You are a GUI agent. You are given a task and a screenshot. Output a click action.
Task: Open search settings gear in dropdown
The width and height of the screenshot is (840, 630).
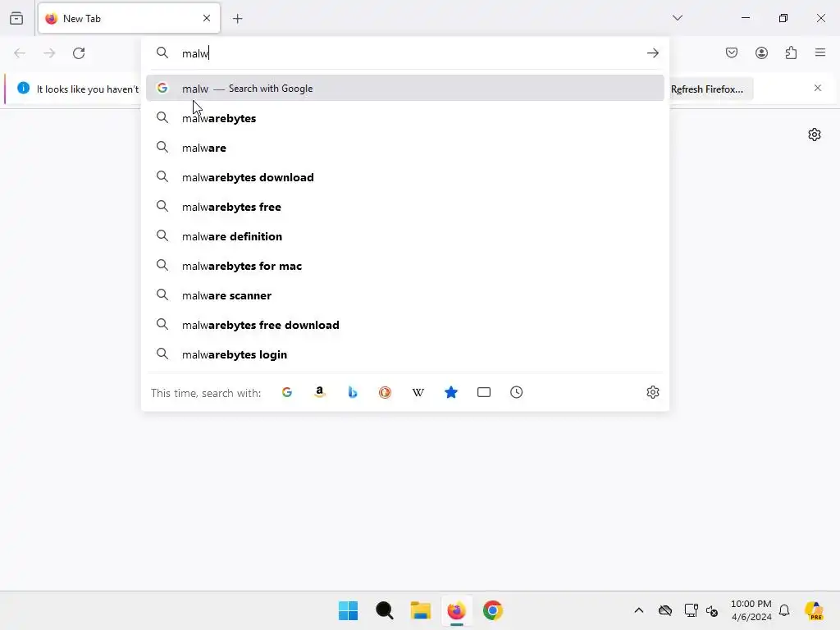click(x=652, y=392)
